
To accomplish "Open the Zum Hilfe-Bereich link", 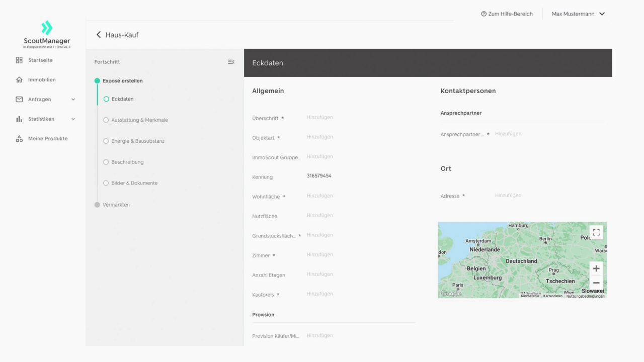I will [507, 14].
